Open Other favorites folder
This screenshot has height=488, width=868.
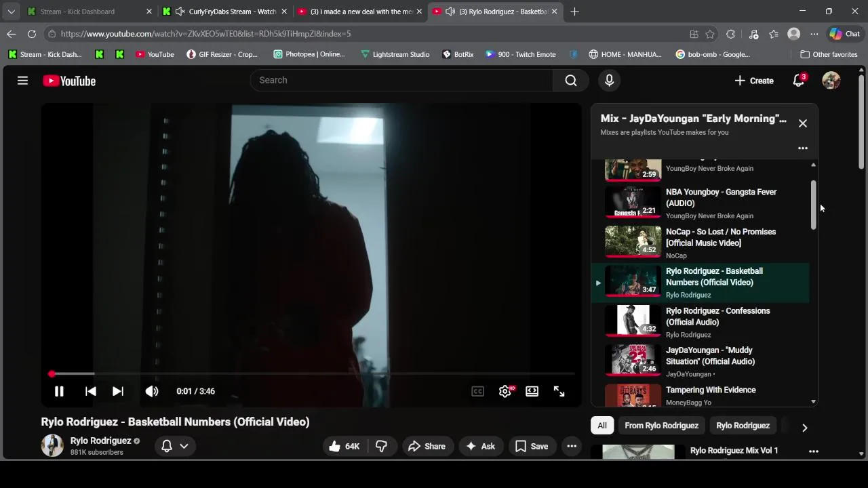(829, 54)
